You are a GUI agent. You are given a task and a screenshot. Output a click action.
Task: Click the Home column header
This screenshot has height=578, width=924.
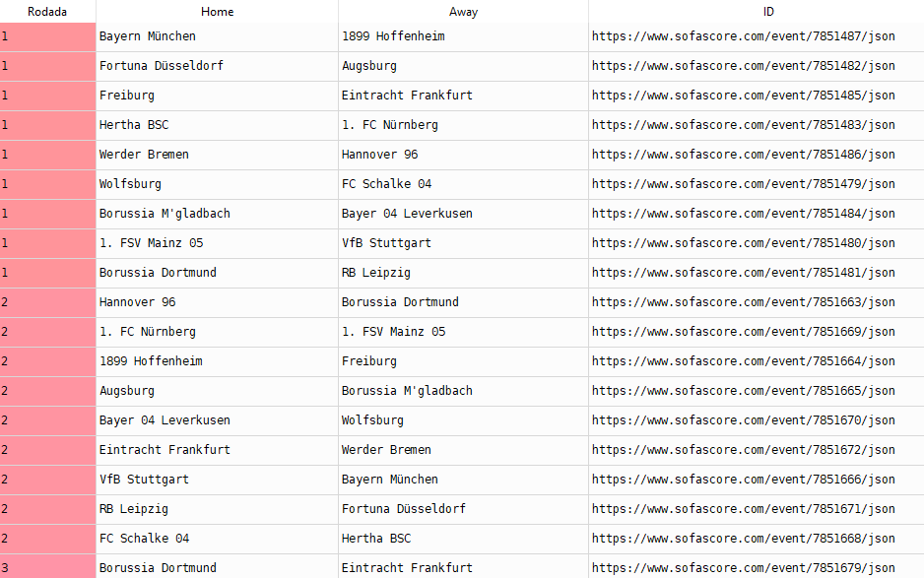217,11
